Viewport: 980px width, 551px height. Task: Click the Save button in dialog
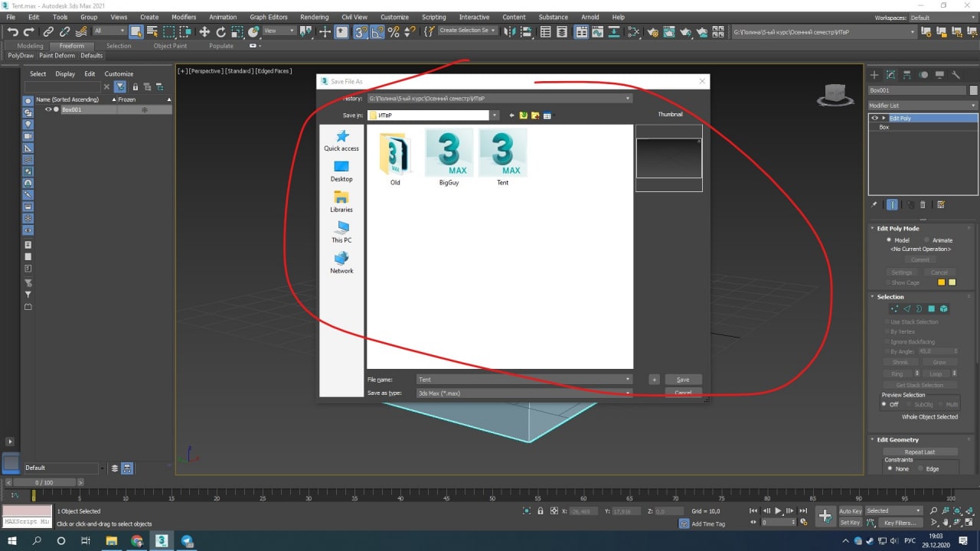(x=683, y=380)
